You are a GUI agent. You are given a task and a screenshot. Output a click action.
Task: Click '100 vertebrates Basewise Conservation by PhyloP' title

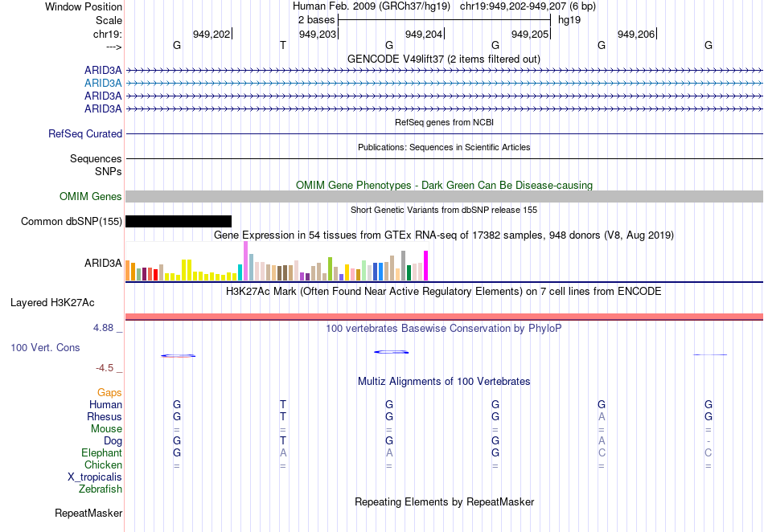(444, 329)
